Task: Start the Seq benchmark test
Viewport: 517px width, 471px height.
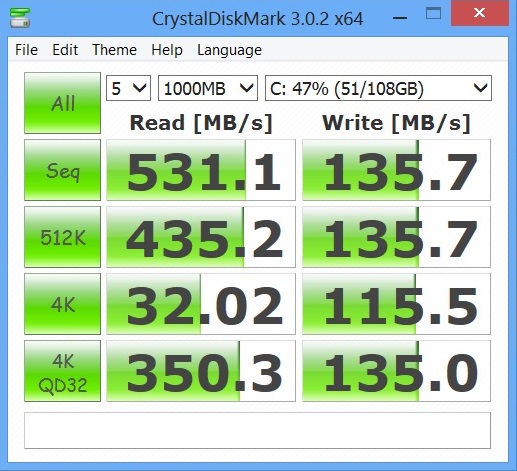Action: pos(62,170)
